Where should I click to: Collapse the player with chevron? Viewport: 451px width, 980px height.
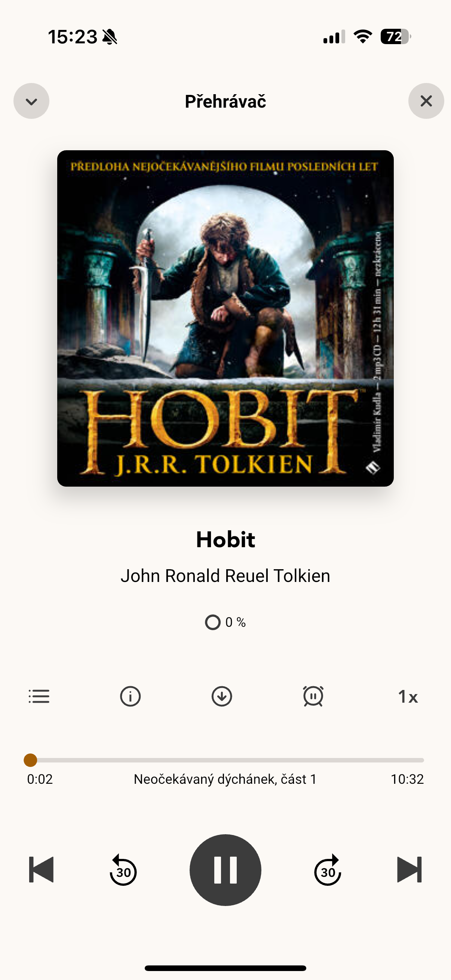[x=31, y=101]
